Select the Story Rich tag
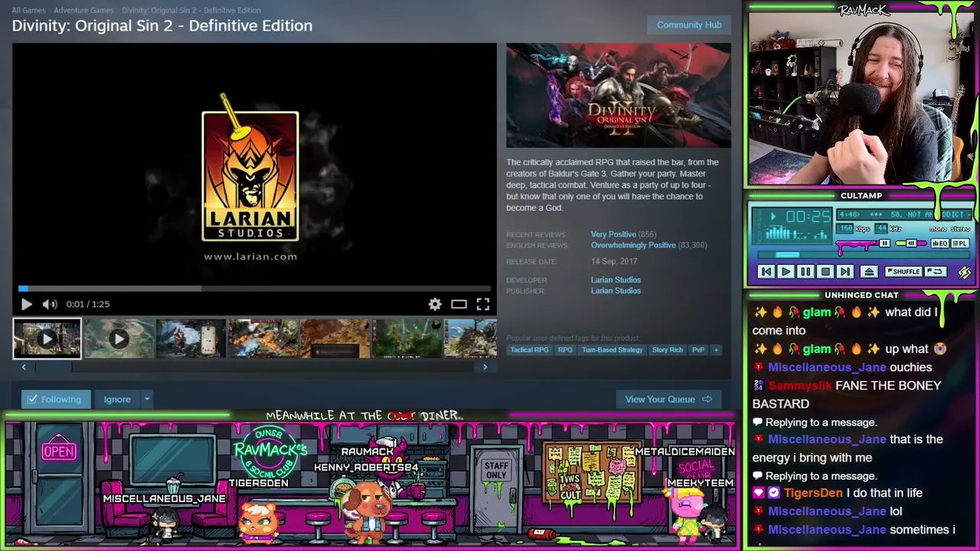This screenshot has height=551, width=980. point(668,350)
